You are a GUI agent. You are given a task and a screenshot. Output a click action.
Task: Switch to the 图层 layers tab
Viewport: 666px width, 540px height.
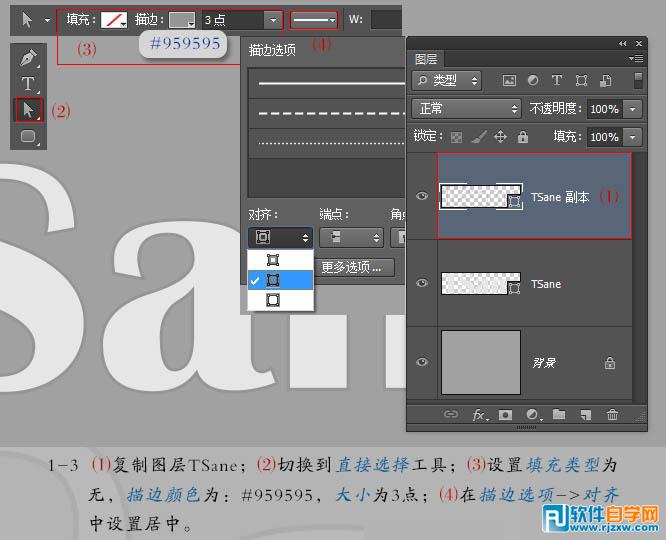426,59
